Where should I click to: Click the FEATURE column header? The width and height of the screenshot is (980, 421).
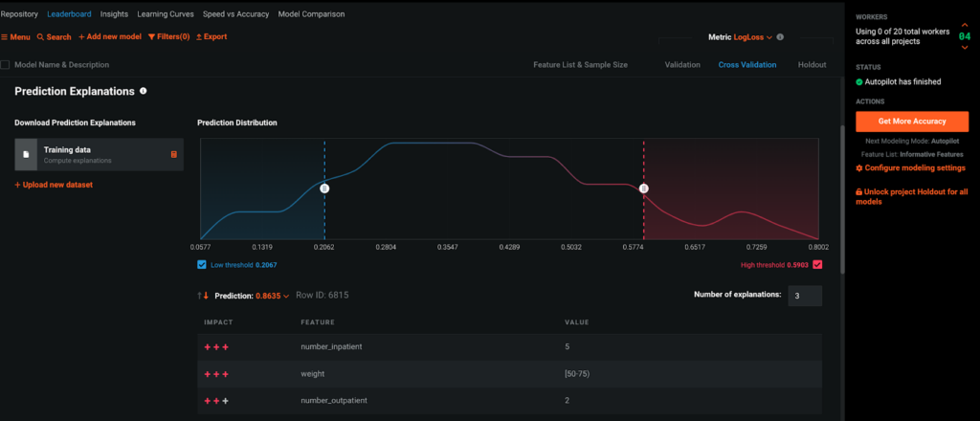(318, 322)
